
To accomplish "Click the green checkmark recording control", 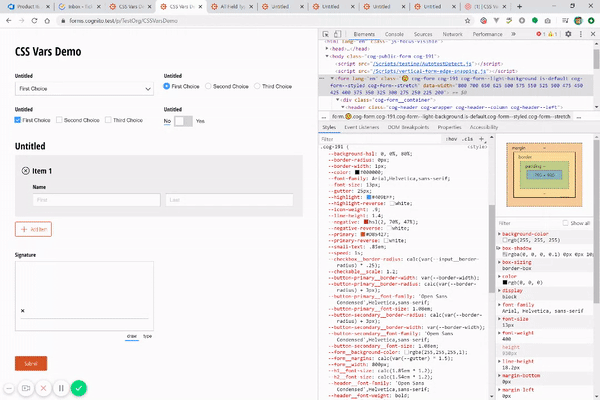I will click(79, 388).
